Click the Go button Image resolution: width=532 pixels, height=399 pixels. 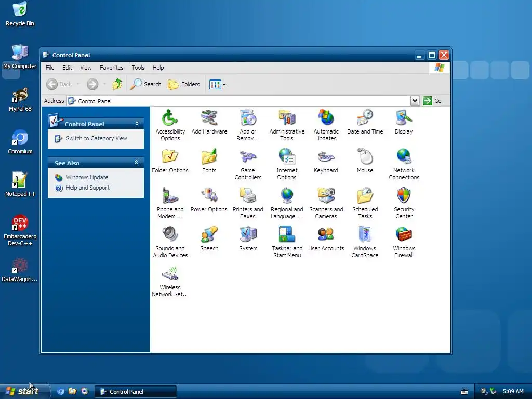(x=432, y=101)
